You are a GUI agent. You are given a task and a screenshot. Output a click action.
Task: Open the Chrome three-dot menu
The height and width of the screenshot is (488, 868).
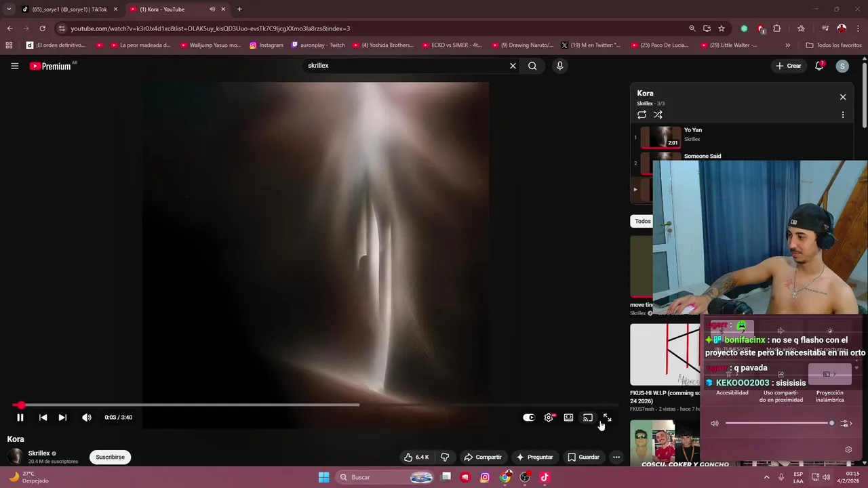[x=858, y=28]
